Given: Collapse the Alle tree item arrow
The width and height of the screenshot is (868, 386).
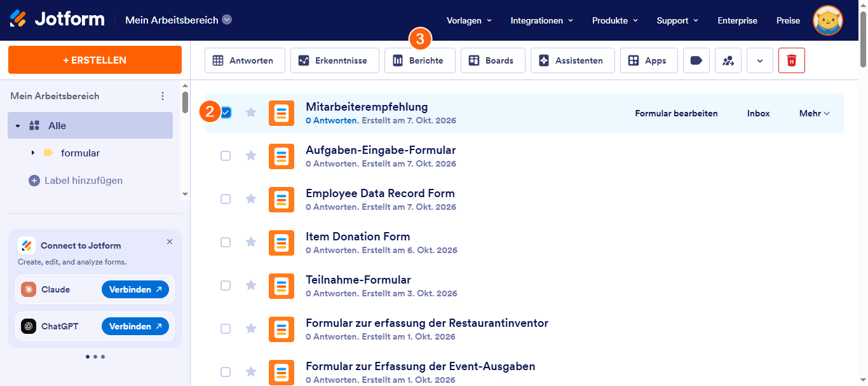Looking at the screenshot, I should 18,126.
